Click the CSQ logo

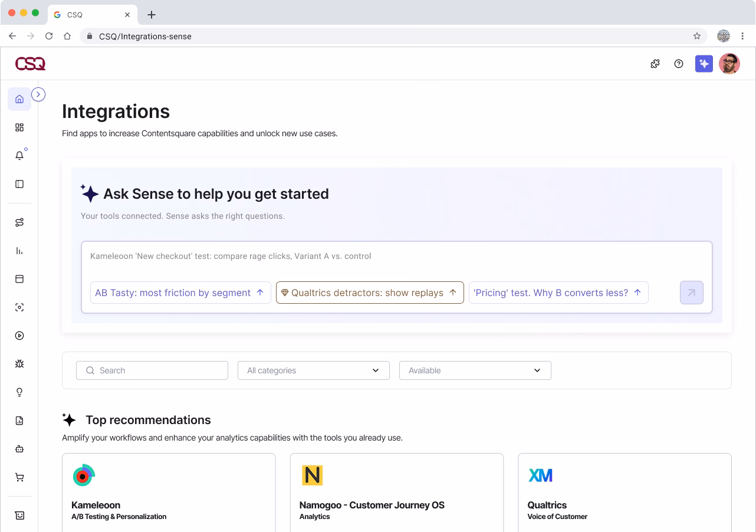(30, 64)
